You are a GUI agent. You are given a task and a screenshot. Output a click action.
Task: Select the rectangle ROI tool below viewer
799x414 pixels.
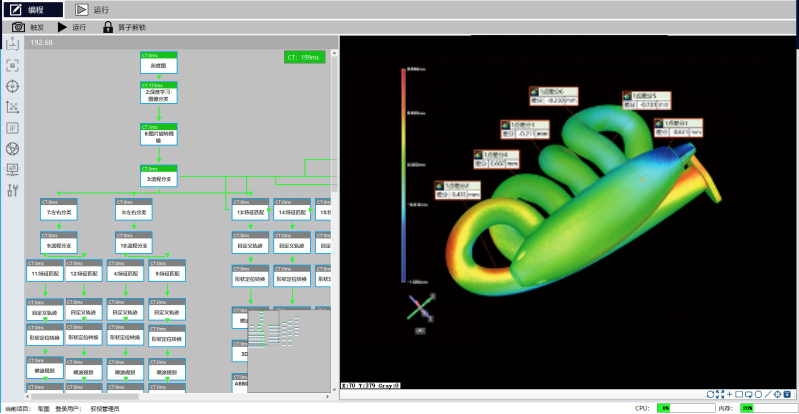click(x=739, y=394)
